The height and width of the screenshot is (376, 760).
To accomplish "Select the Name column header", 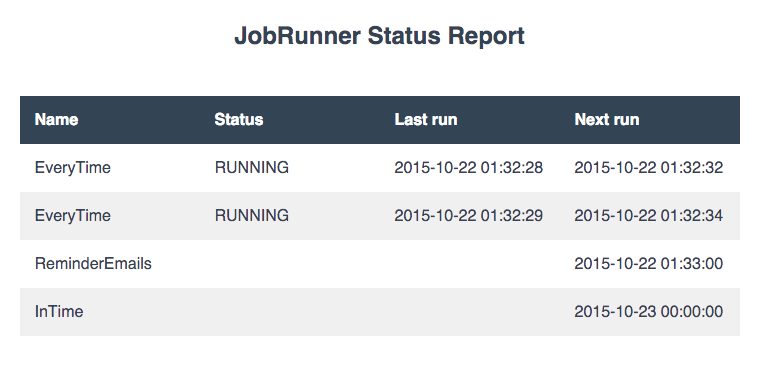I will click(x=56, y=120).
